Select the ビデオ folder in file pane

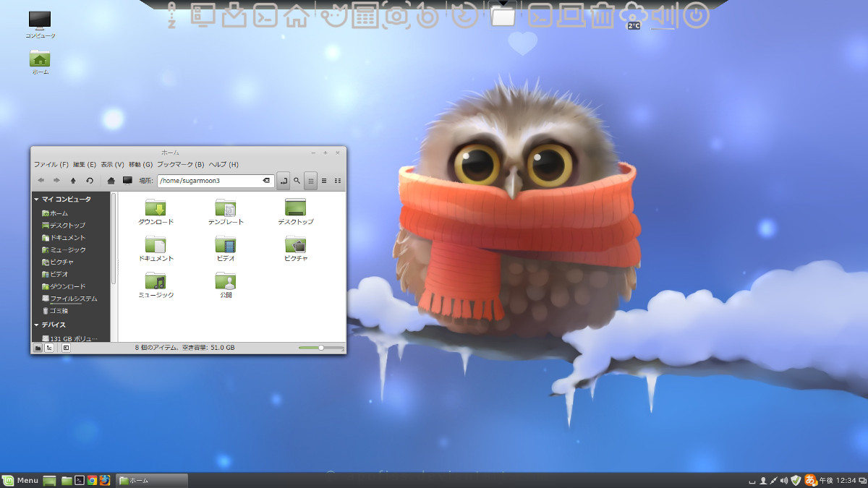coord(226,248)
